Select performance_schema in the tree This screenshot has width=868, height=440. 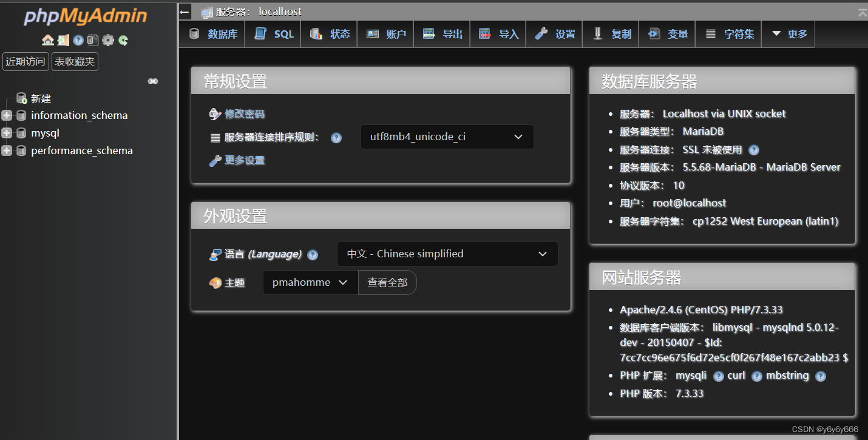pyautogui.click(x=82, y=151)
